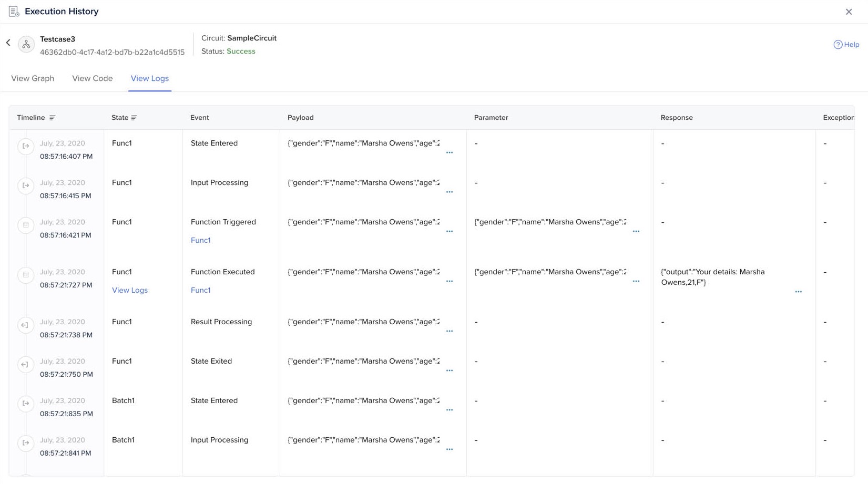
Task: Click timeline icon for Func1 Function Executed
Action: tap(26, 275)
